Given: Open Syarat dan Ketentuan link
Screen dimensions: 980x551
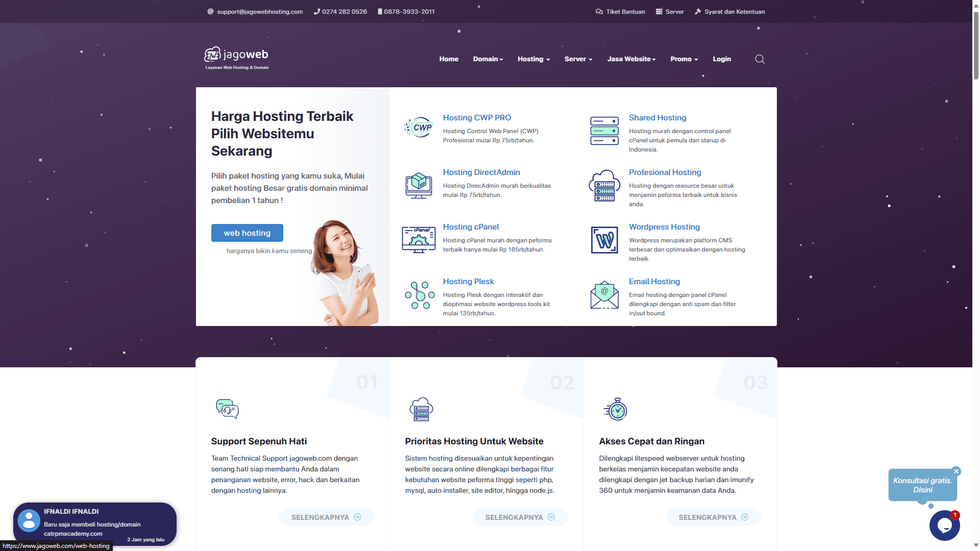Looking at the screenshot, I should 730,12.
